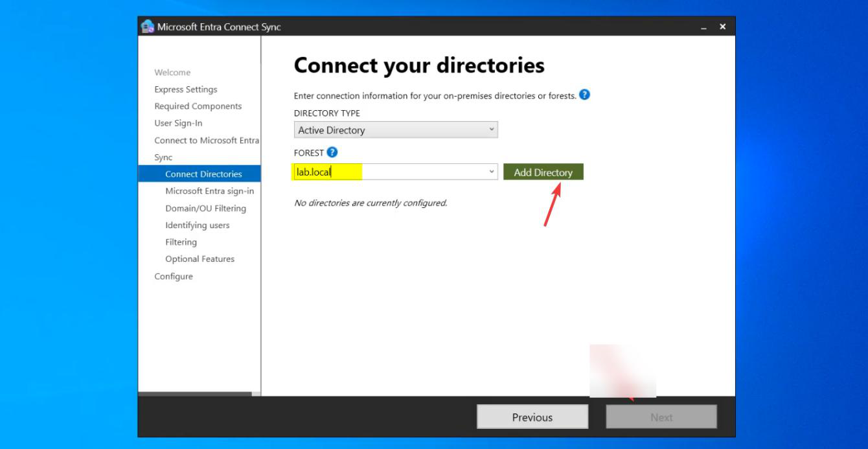Open Required Components step
The image size is (868, 449).
point(198,106)
